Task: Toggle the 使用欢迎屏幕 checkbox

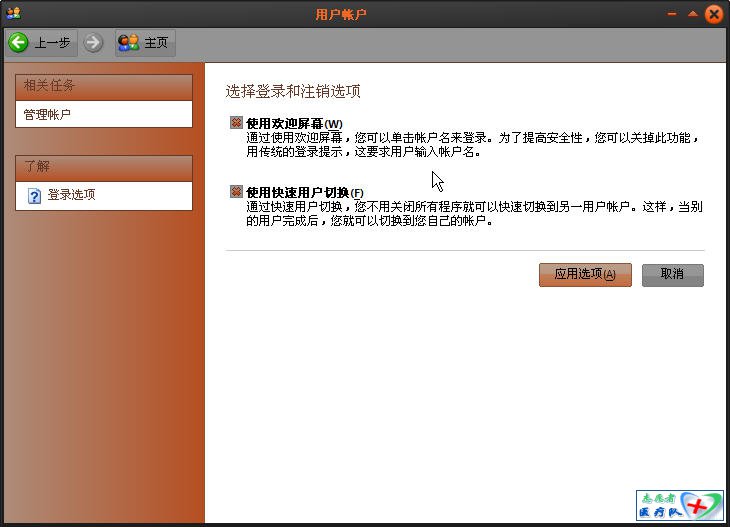Action: pos(237,123)
